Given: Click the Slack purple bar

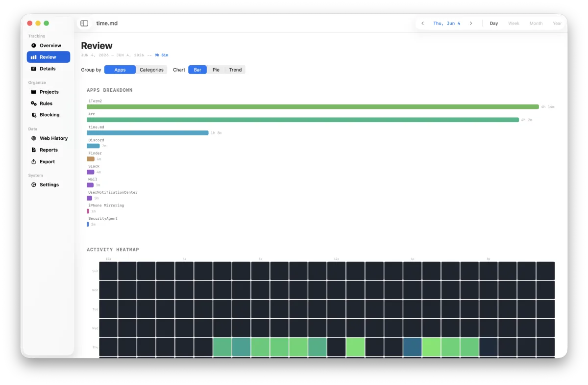Looking at the screenshot, I should (x=91, y=172).
